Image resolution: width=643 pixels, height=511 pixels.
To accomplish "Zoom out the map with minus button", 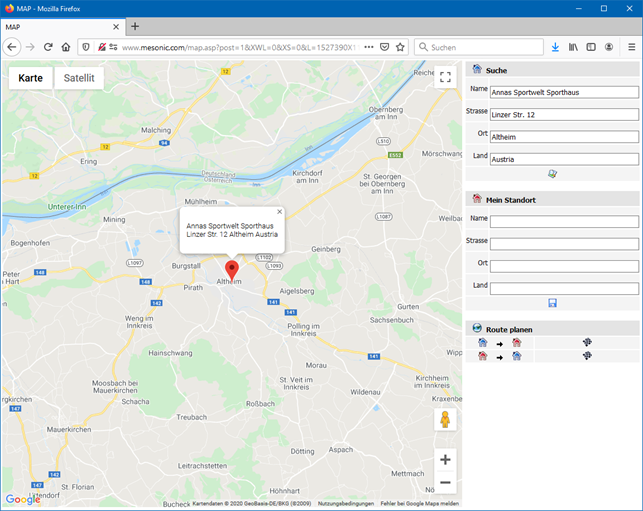I will coord(445,483).
